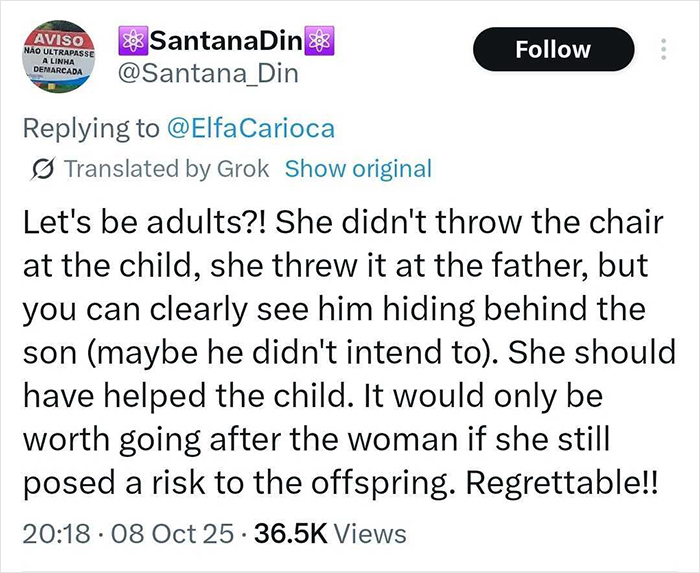
Task: Show original untranslated post
Action: (358, 168)
